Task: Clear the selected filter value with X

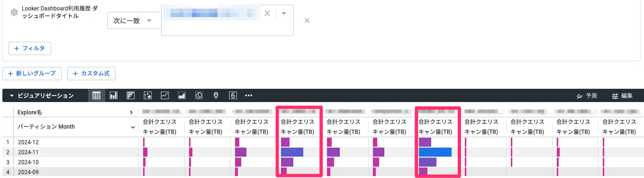Action: pos(267,13)
